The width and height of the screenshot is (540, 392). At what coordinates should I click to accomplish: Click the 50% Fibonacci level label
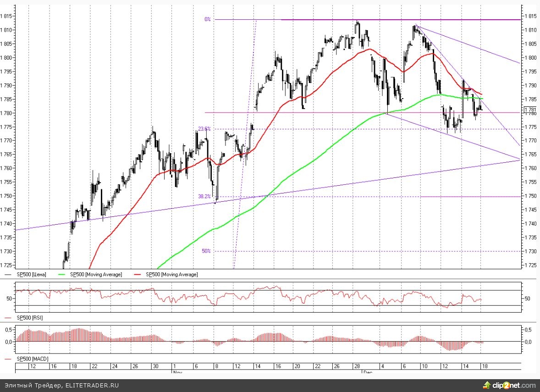206,251
